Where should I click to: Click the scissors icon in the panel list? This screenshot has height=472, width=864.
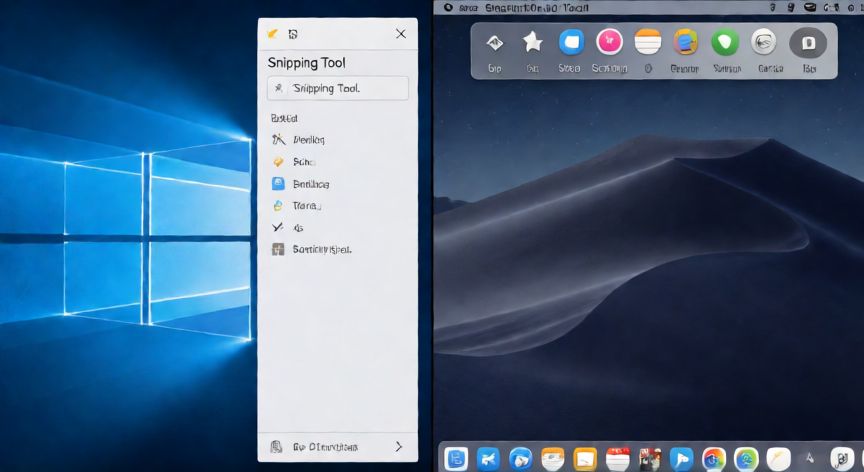tap(278, 139)
